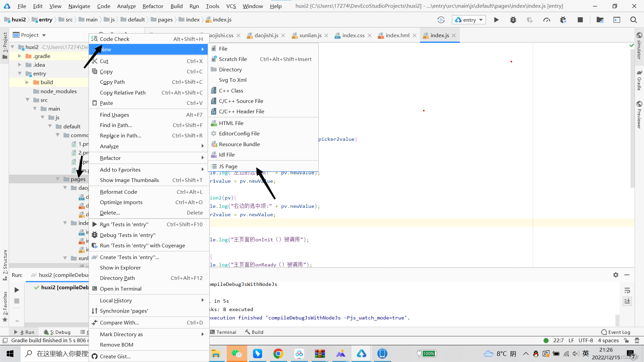Open File Explorer from the taskbar

point(216,354)
